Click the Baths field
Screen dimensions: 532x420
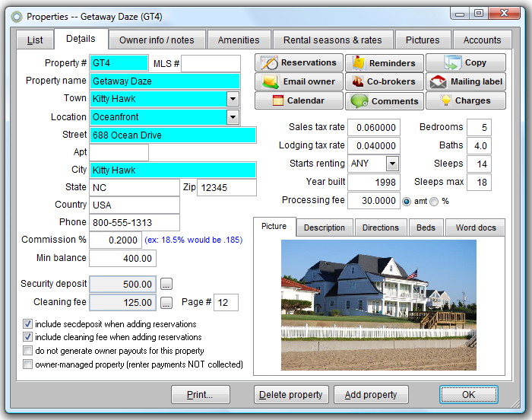point(479,146)
